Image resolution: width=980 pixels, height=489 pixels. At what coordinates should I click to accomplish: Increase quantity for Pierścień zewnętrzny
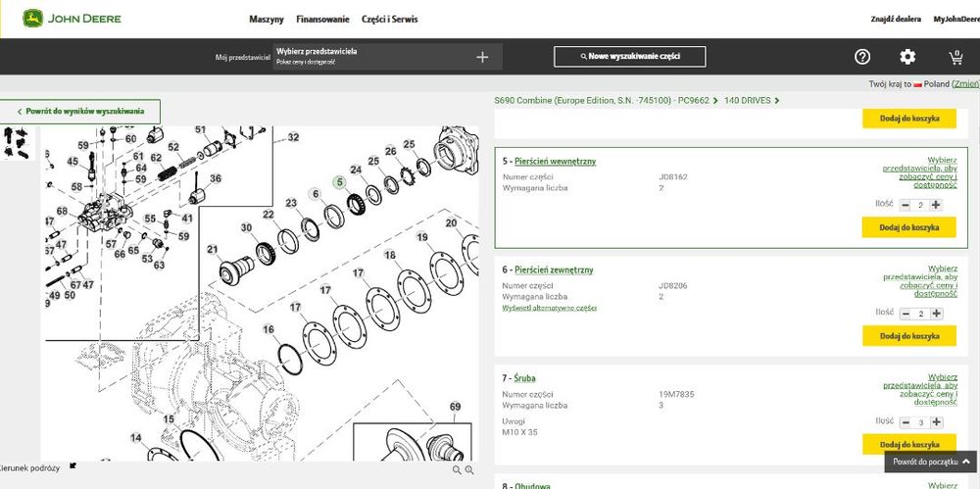tap(936, 314)
